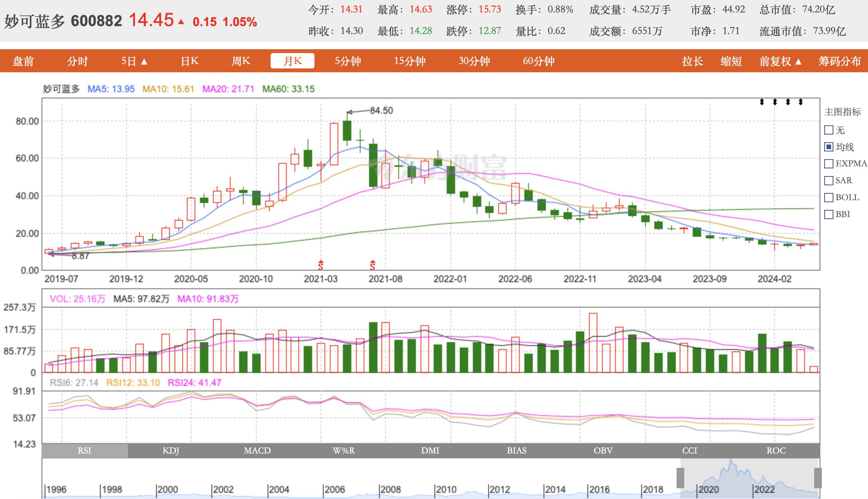Switch to the 日K daily chart tab
This screenshot has height=499, width=868.
coord(190,61)
